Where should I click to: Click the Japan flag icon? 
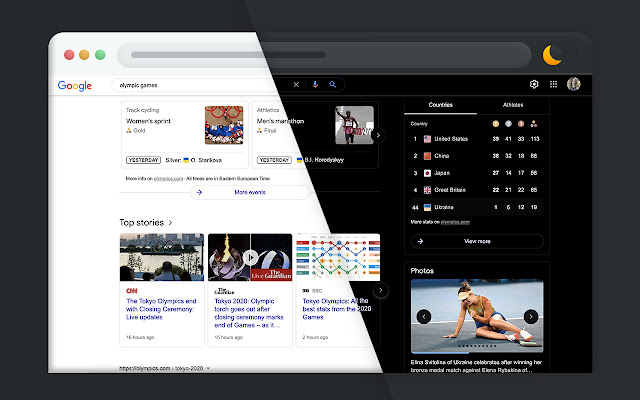coord(427,173)
